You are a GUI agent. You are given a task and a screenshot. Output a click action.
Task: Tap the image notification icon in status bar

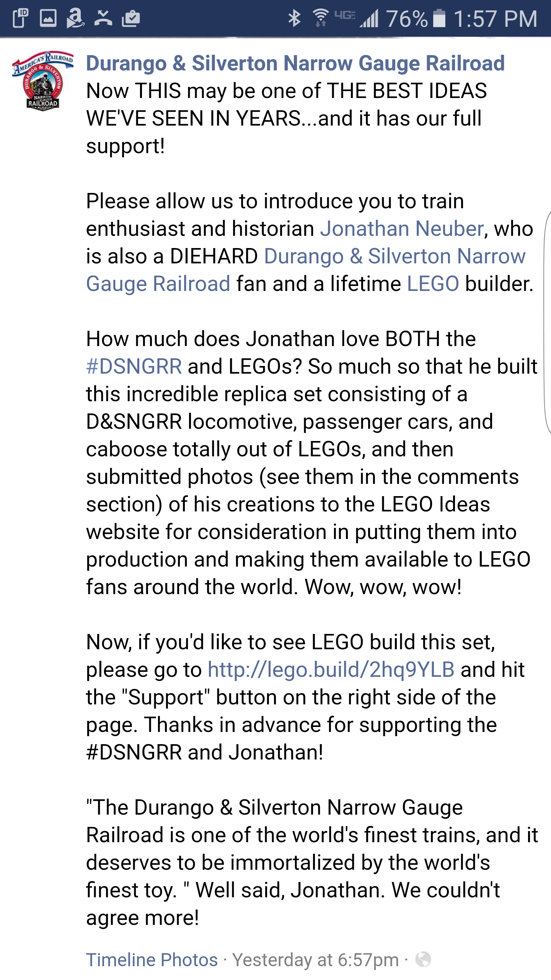coord(48,18)
